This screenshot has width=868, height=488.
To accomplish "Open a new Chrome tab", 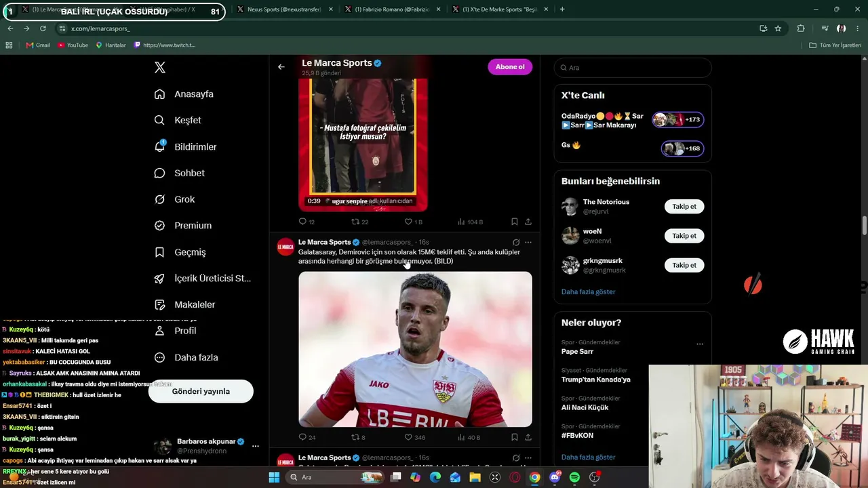I will click(x=562, y=9).
